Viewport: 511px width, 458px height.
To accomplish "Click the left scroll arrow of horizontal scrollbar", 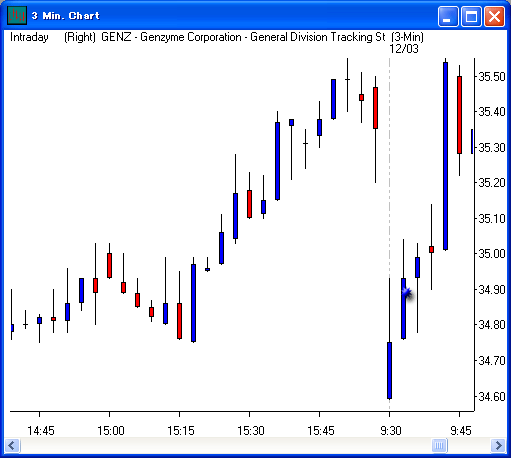I will pyautogui.click(x=12, y=445).
